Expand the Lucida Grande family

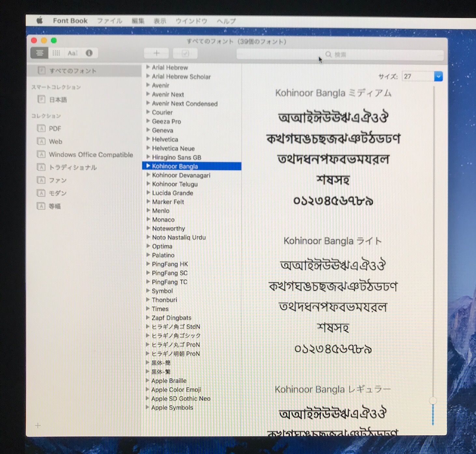pos(148,192)
